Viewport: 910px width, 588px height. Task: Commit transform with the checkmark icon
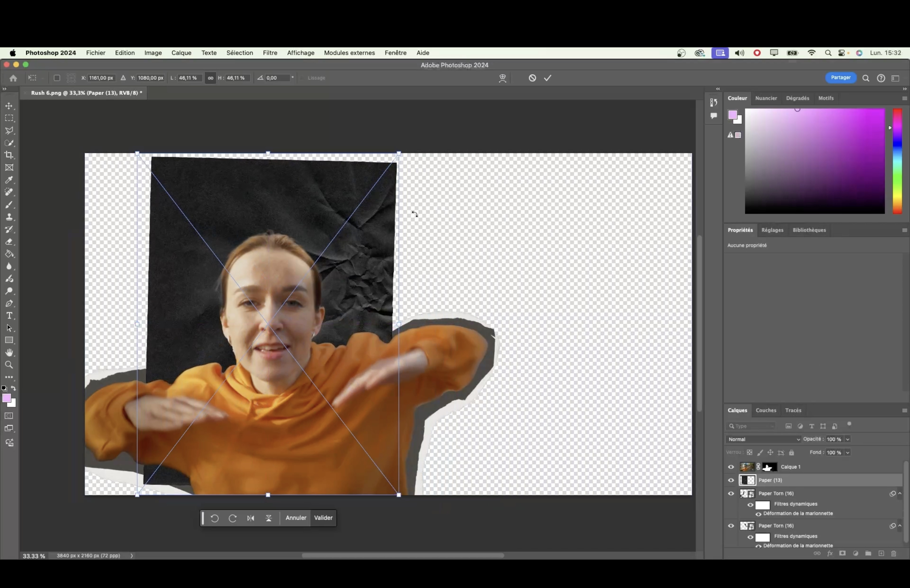[x=548, y=78]
